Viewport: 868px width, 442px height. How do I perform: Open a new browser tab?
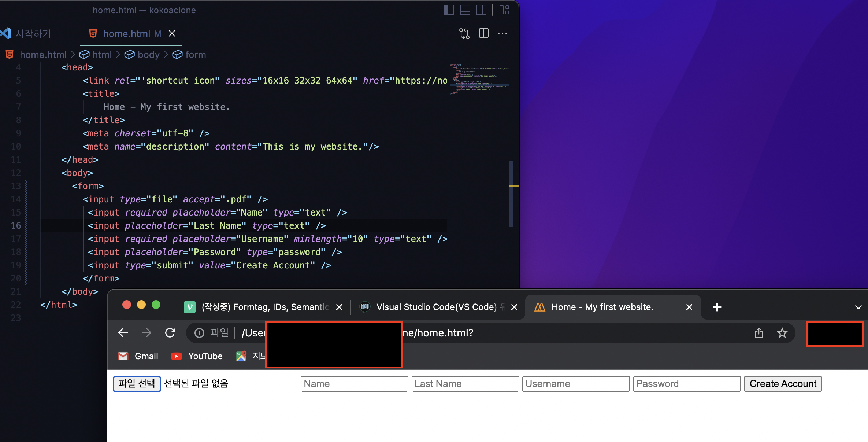[x=717, y=307]
